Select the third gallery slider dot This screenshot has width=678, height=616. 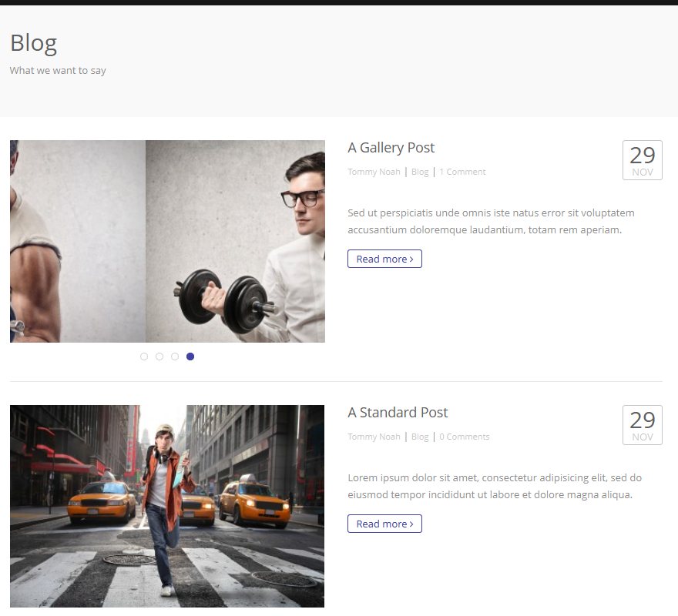pyautogui.click(x=175, y=357)
